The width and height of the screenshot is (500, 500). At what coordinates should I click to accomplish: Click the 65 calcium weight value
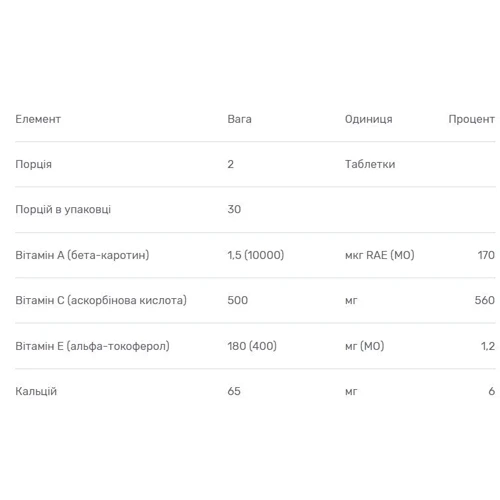pos(234,391)
